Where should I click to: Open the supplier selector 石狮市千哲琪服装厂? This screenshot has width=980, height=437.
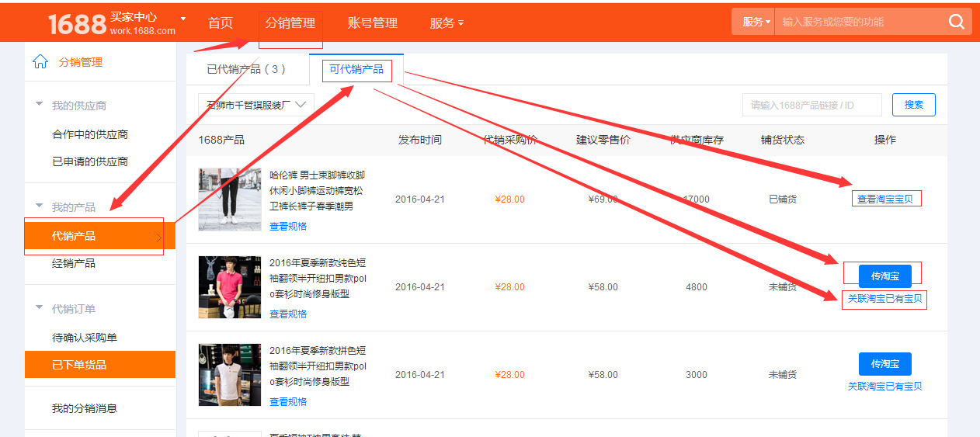[256, 104]
